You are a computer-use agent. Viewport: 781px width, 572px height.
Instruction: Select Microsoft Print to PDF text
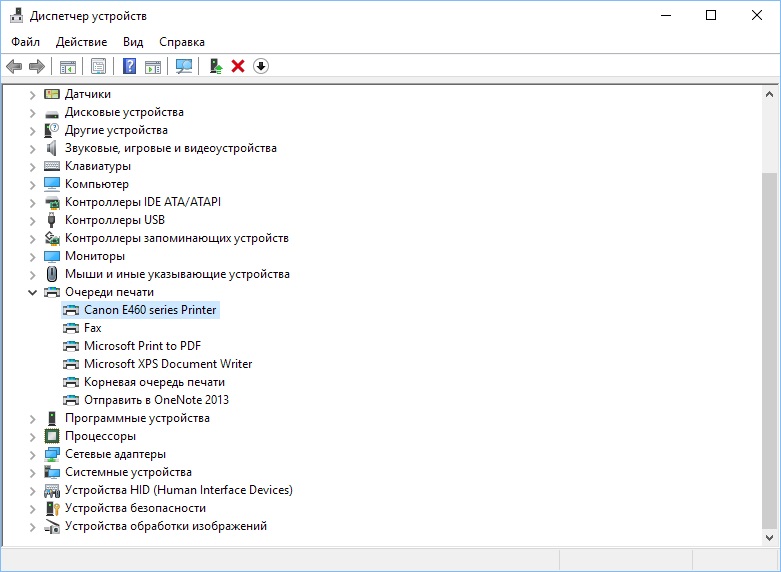[142, 346]
